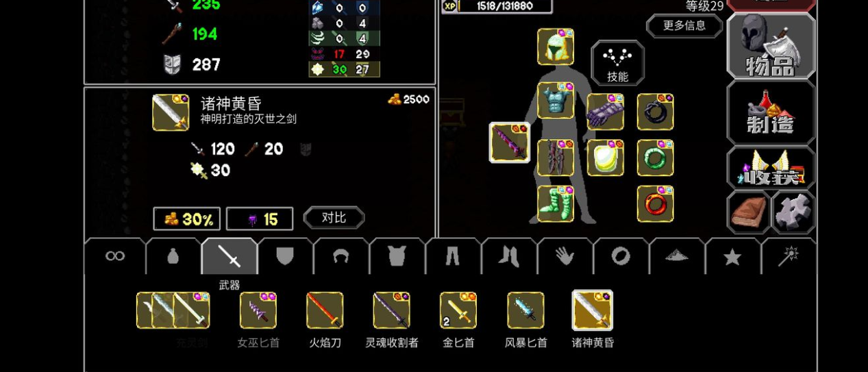This screenshot has height=372, width=868.
Task: Click the equipped helmet slot
Action: [556, 47]
